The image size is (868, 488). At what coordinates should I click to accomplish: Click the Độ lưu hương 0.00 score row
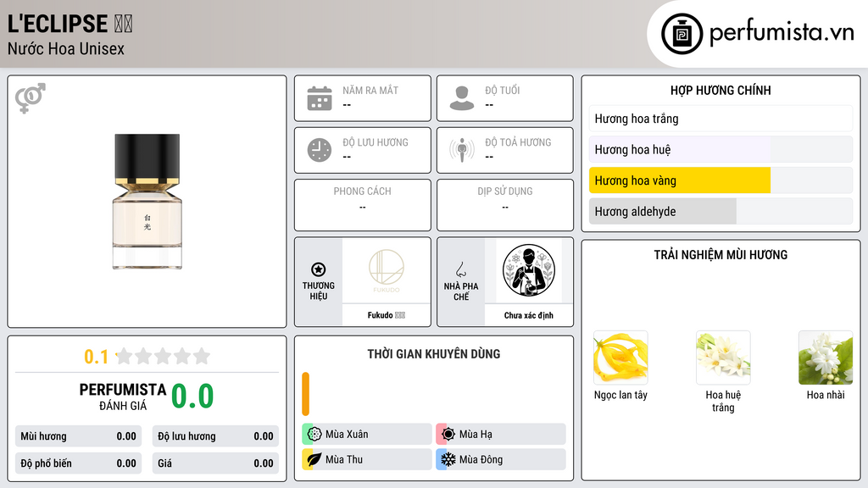point(215,436)
